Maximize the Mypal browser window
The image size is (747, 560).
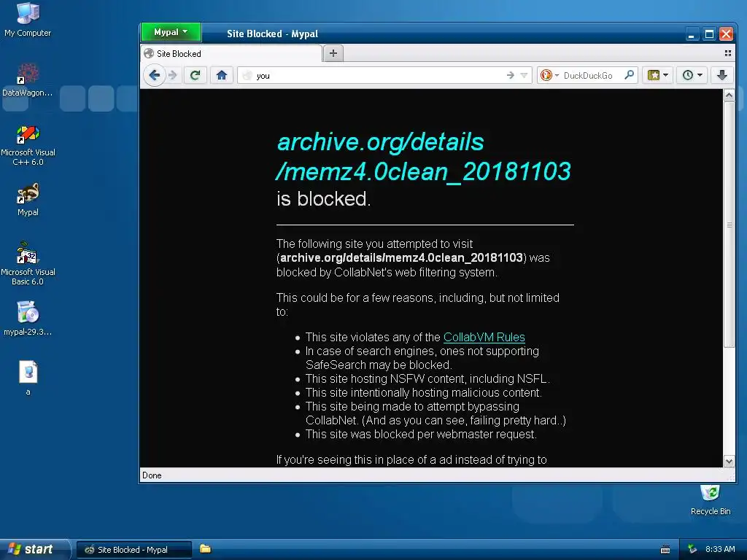[x=709, y=34]
